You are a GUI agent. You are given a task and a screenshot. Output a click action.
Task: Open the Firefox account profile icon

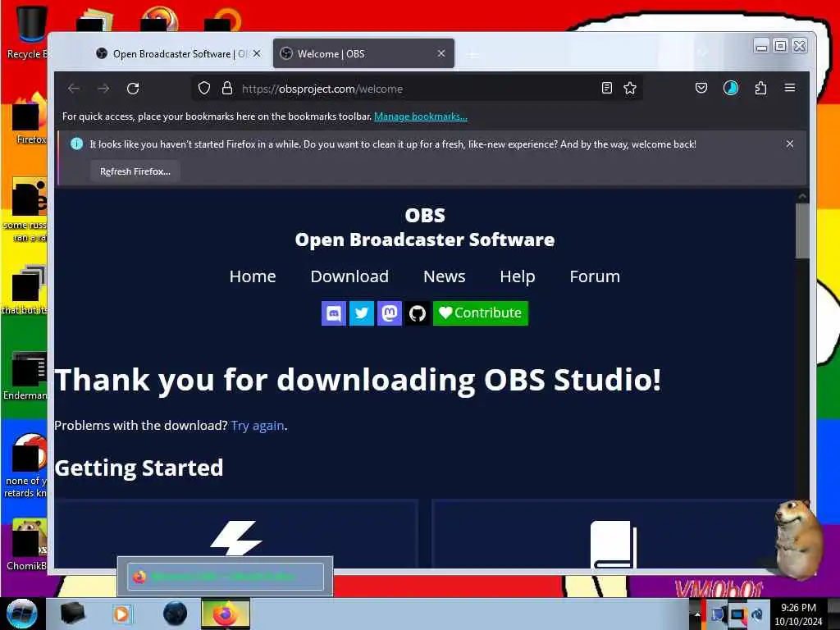coord(731,88)
